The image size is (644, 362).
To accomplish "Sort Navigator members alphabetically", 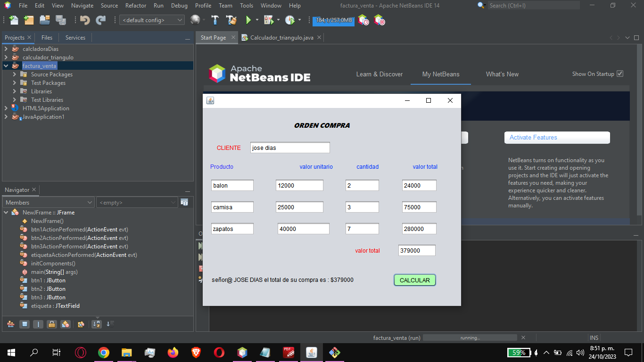I will (x=97, y=324).
